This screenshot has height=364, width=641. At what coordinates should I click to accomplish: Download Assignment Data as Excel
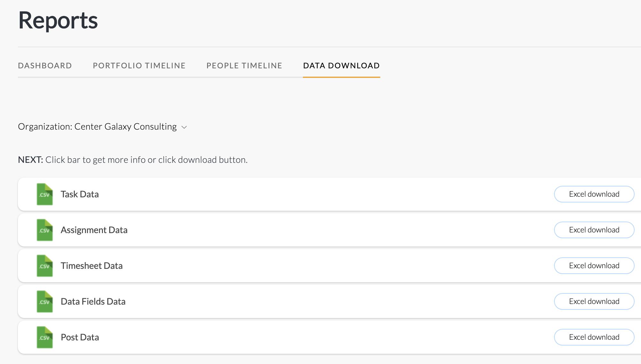(x=594, y=230)
